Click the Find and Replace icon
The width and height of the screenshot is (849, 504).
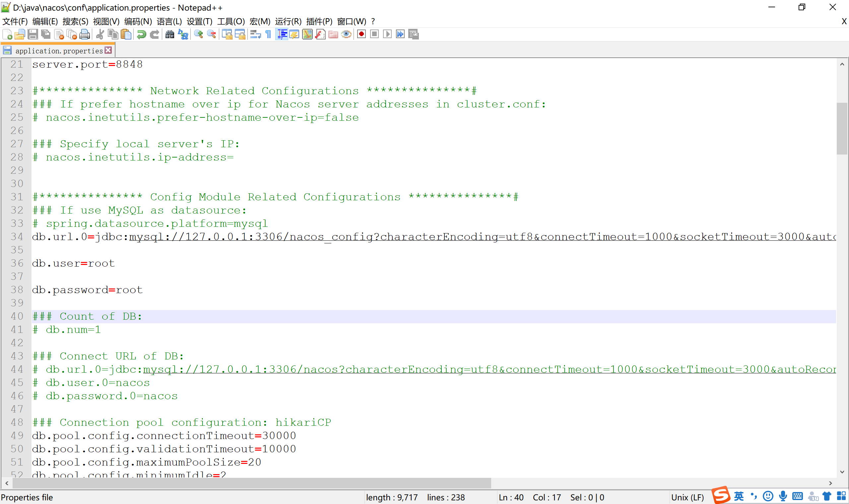pyautogui.click(x=183, y=34)
